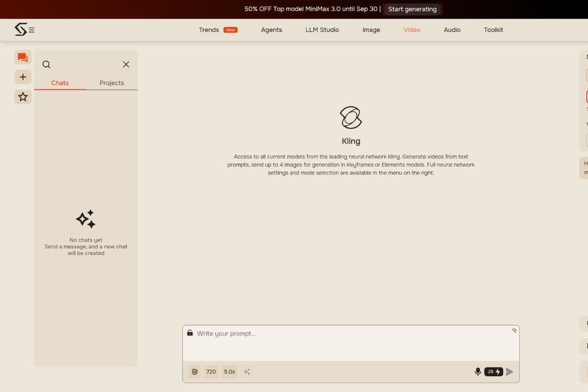
Task: Click the New badge next to Trends
Action: coord(230,30)
